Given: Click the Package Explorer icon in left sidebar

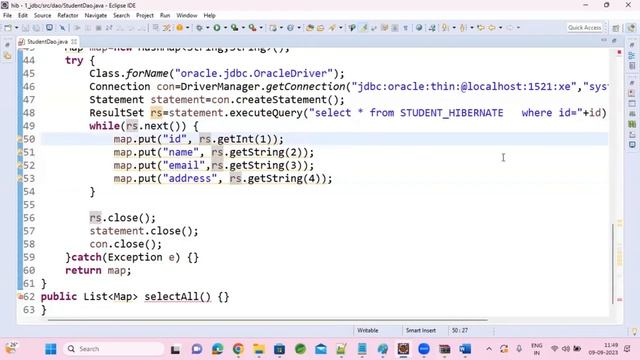Looking at the screenshot, I should pos(8,56).
